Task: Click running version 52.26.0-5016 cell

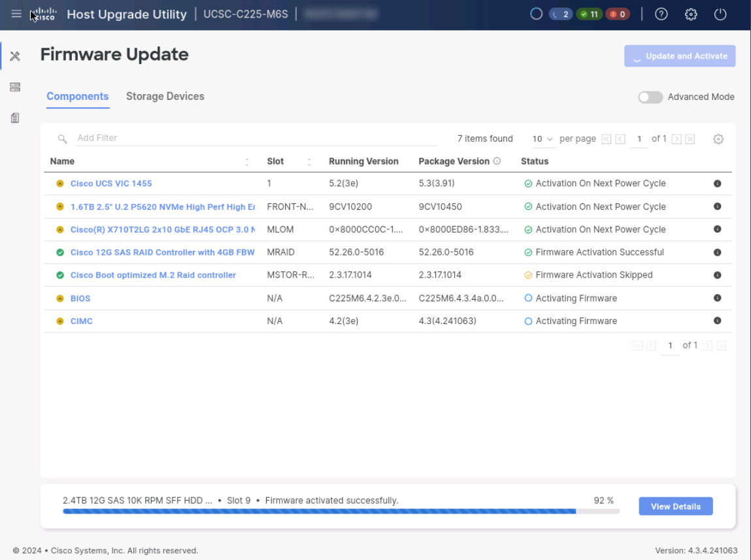Action: click(356, 252)
